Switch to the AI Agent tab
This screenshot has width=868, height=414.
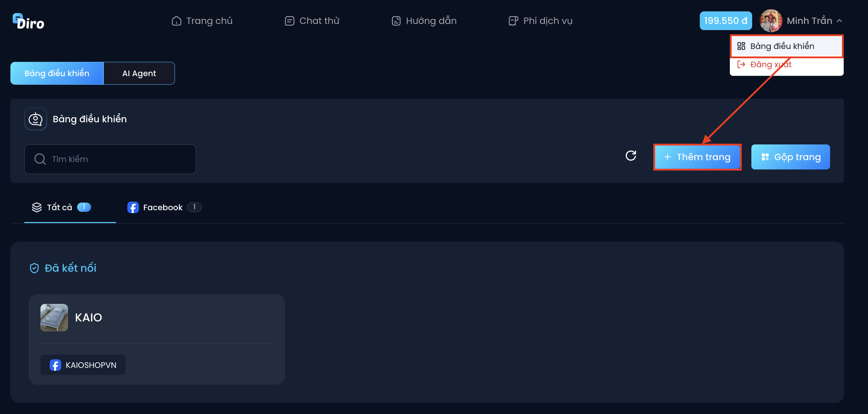coord(139,73)
